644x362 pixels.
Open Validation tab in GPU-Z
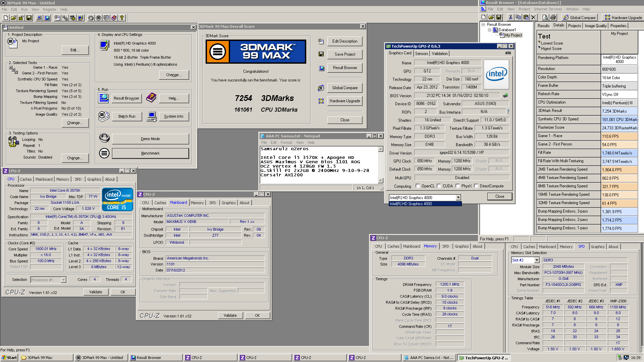(439, 54)
